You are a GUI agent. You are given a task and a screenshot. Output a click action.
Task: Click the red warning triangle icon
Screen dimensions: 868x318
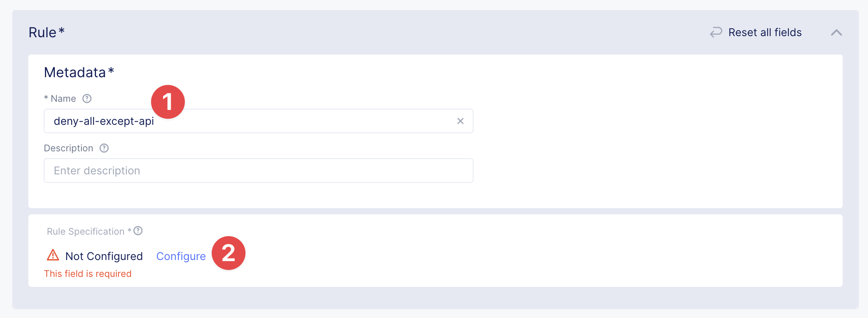53,255
